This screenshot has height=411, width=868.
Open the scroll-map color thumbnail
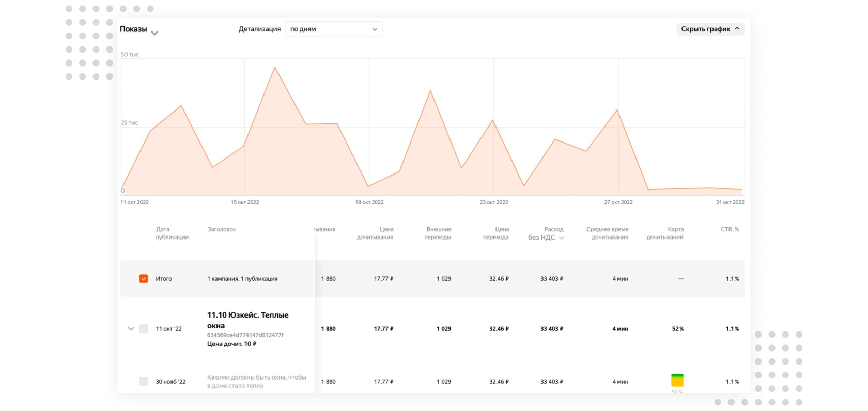[677, 380]
